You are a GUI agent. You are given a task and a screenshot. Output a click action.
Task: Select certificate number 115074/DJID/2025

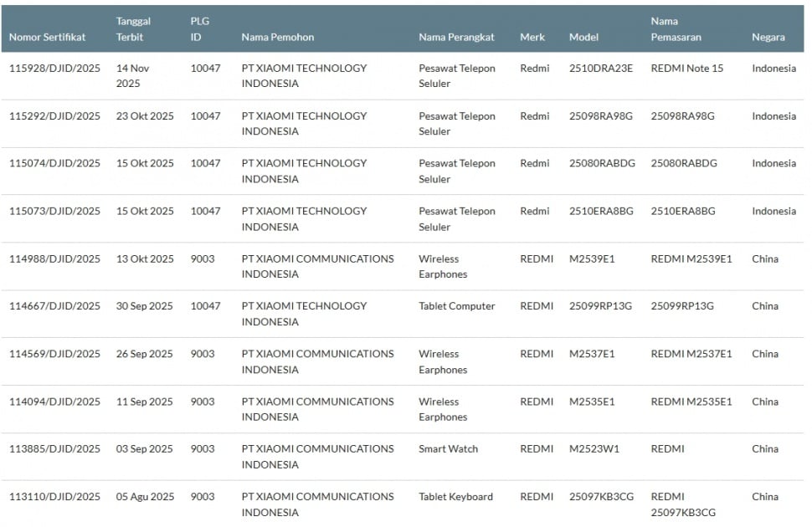click(x=54, y=164)
